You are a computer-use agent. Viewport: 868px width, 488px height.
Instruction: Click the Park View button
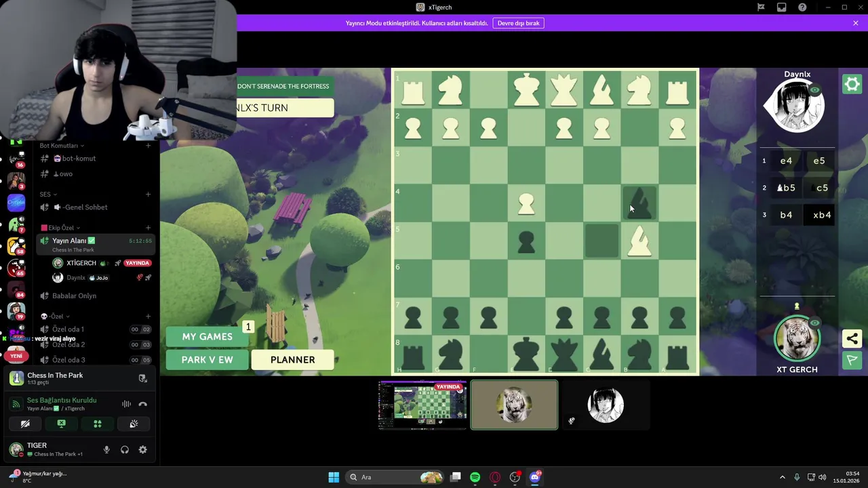coord(208,360)
